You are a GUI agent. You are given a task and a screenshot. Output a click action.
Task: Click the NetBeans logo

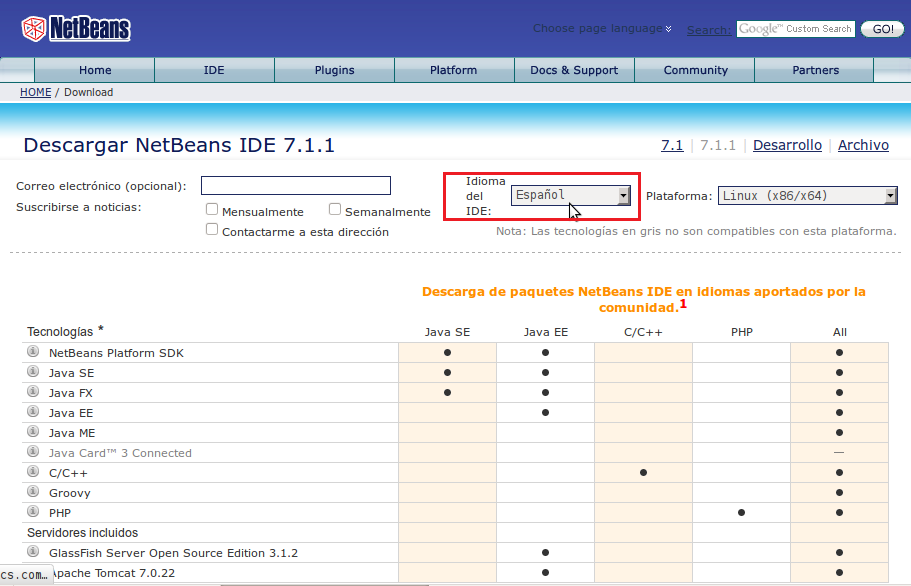coord(76,28)
